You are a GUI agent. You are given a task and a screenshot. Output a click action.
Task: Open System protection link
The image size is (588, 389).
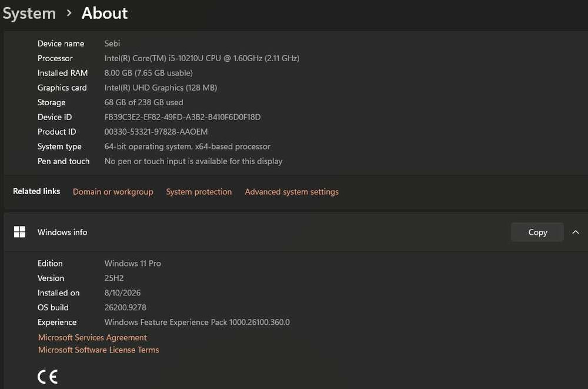pyautogui.click(x=199, y=192)
